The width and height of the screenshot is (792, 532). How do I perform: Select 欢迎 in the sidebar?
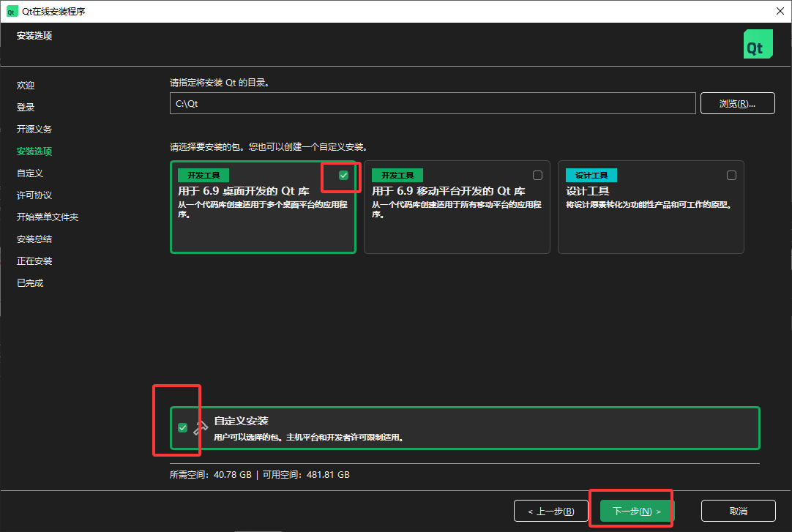click(x=26, y=85)
